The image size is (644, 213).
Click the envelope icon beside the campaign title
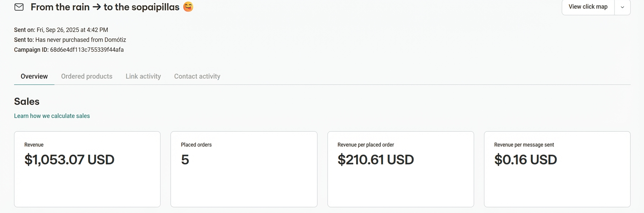coord(19,7)
